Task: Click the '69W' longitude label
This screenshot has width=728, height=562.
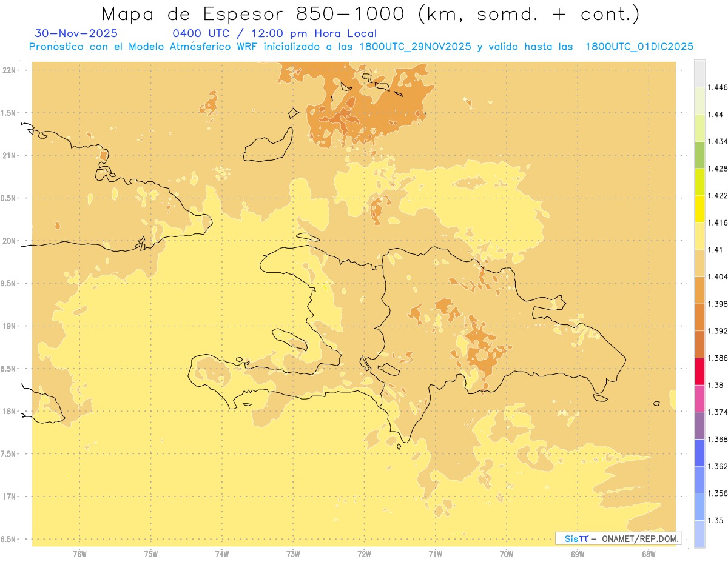Action: 578,554
